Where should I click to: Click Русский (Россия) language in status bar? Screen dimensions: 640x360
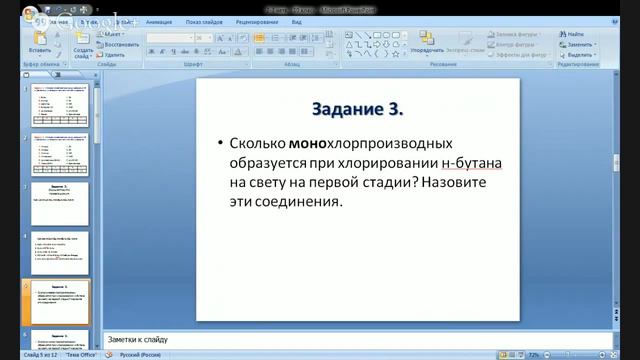click(x=140, y=355)
